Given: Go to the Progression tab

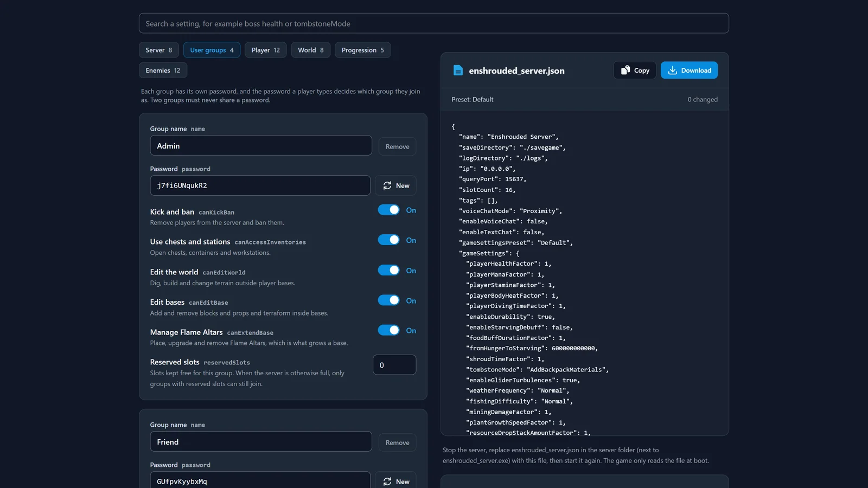Looking at the screenshot, I should tap(363, 50).
